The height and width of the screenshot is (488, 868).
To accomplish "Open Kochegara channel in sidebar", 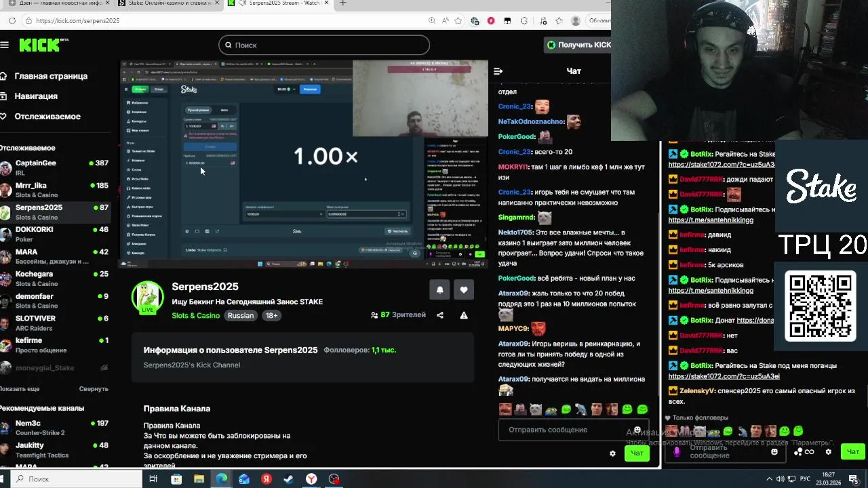I will point(56,279).
